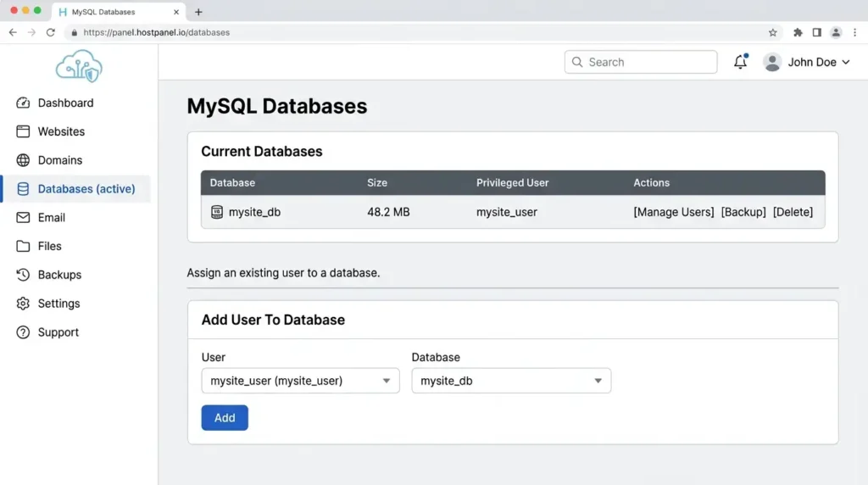Click the Support question mark icon
Image resolution: width=868 pixels, height=485 pixels.
coord(23,332)
